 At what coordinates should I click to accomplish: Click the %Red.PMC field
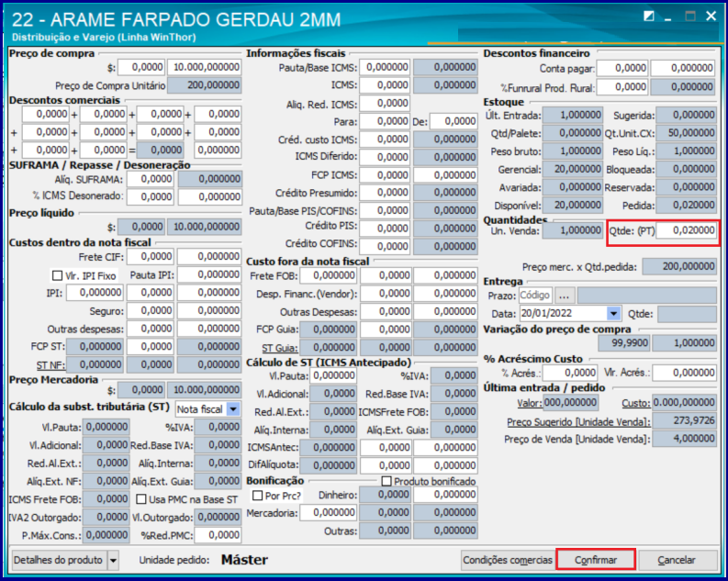[x=218, y=535]
